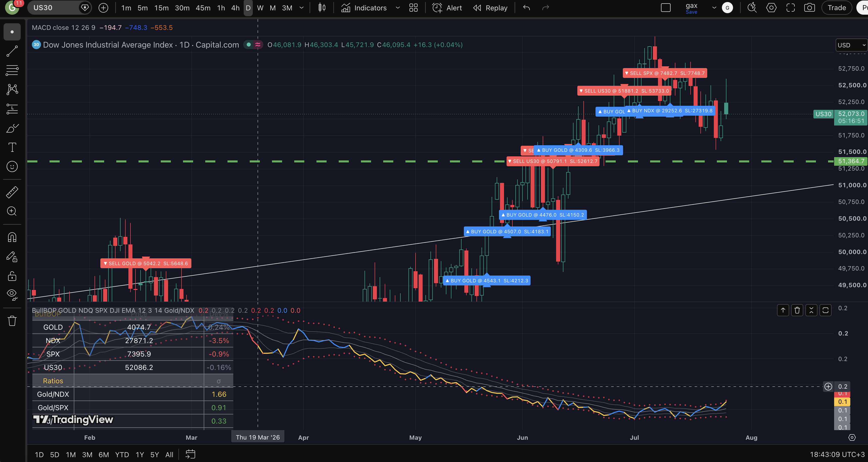The width and height of the screenshot is (868, 462).
Task: Open the Trade panel button
Action: 837,8
